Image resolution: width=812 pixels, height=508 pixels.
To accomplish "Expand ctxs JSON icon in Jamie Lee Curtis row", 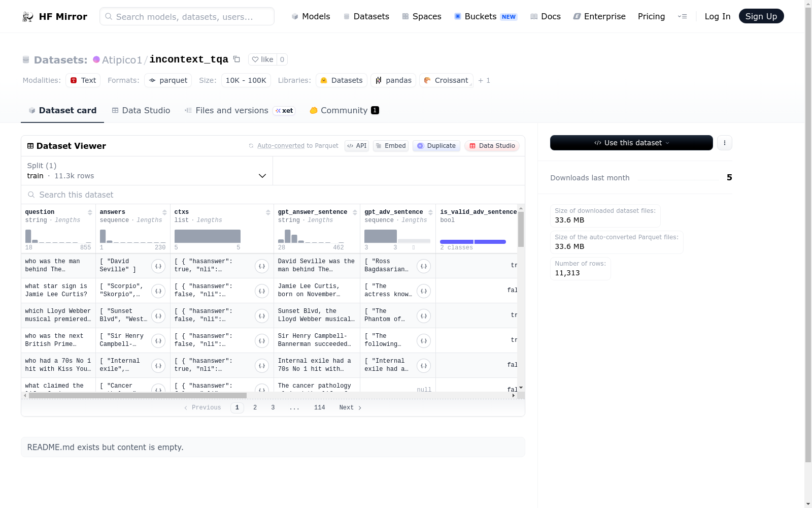I will pos(262,291).
